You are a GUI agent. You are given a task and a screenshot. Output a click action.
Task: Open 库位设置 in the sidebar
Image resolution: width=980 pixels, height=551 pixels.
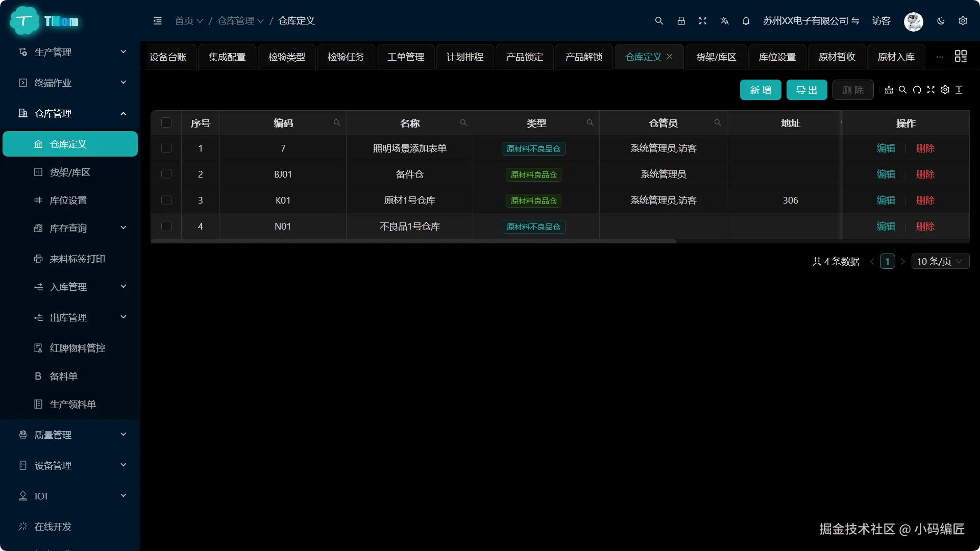(x=68, y=200)
